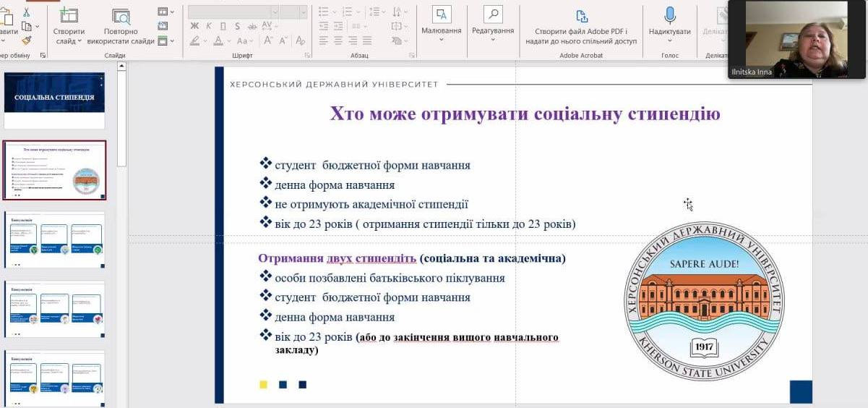Expand the Надиктувати dropdown chevron
Image resolution: width=868 pixels, height=408 pixels.
(670, 41)
